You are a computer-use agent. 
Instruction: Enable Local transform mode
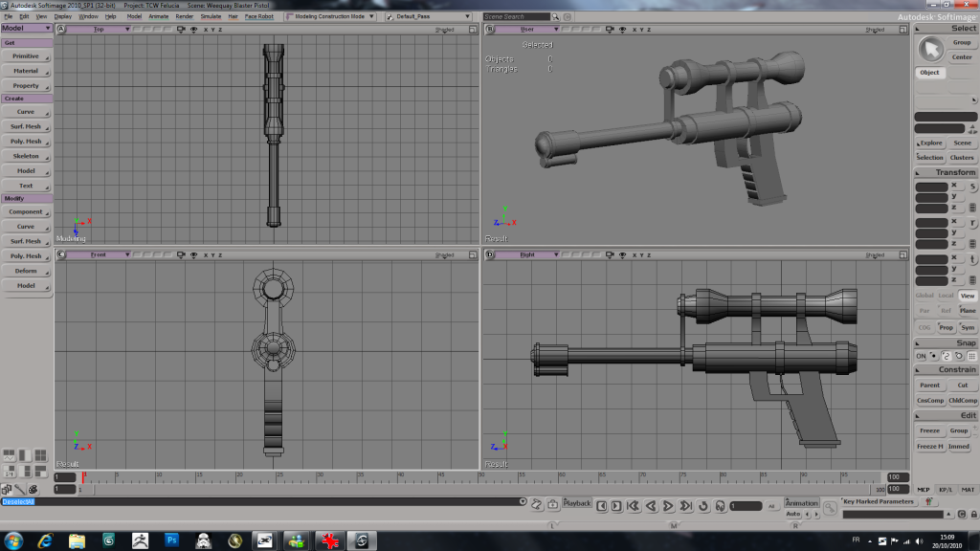[x=947, y=296]
